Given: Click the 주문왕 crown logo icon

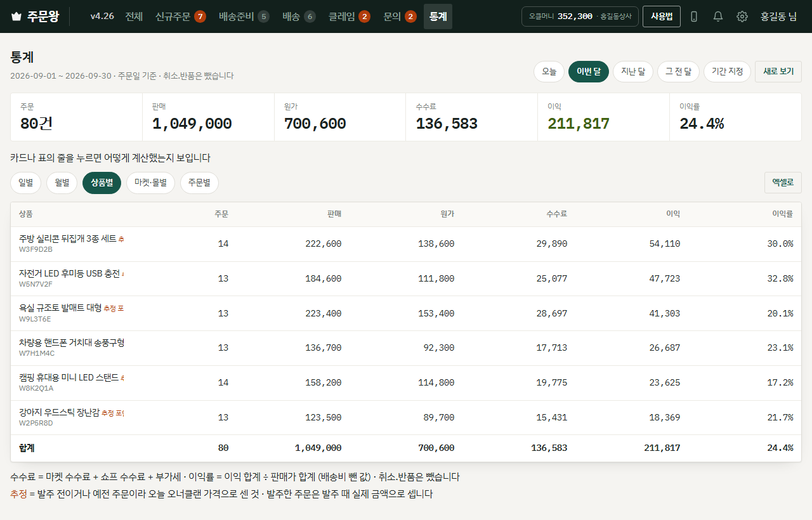Looking at the screenshot, I should (x=16, y=16).
